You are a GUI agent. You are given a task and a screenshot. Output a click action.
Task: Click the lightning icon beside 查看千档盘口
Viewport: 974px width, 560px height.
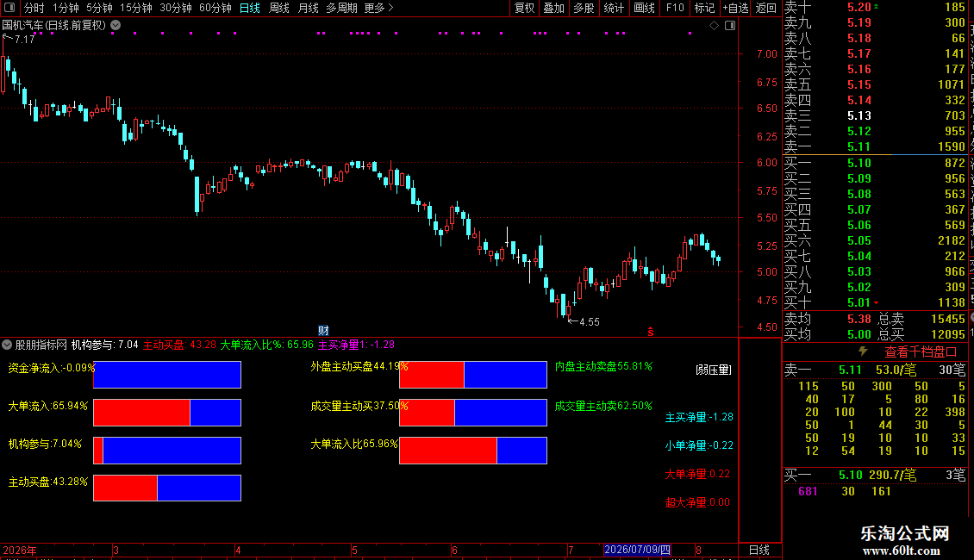pyautogui.click(x=863, y=352)
